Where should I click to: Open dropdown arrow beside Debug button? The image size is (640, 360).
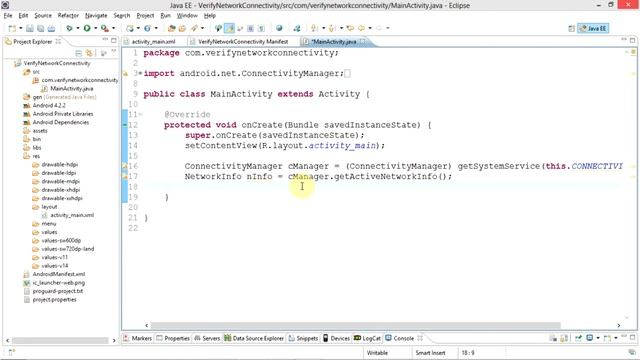[x=78, y=28]
